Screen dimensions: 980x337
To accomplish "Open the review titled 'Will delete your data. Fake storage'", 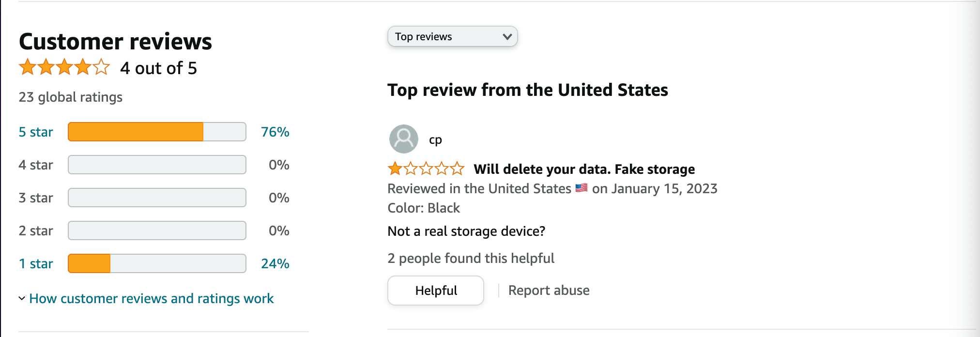I will pos(583,169).
